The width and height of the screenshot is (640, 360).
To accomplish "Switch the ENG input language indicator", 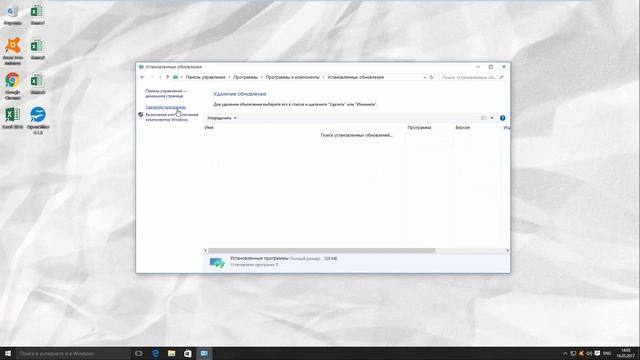I will click(x=607, y=353).
